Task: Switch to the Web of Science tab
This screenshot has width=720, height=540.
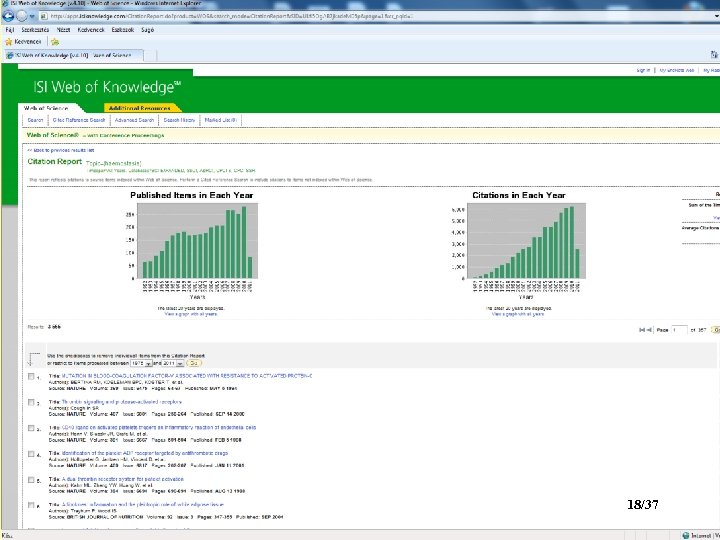Action: [46, 108]
